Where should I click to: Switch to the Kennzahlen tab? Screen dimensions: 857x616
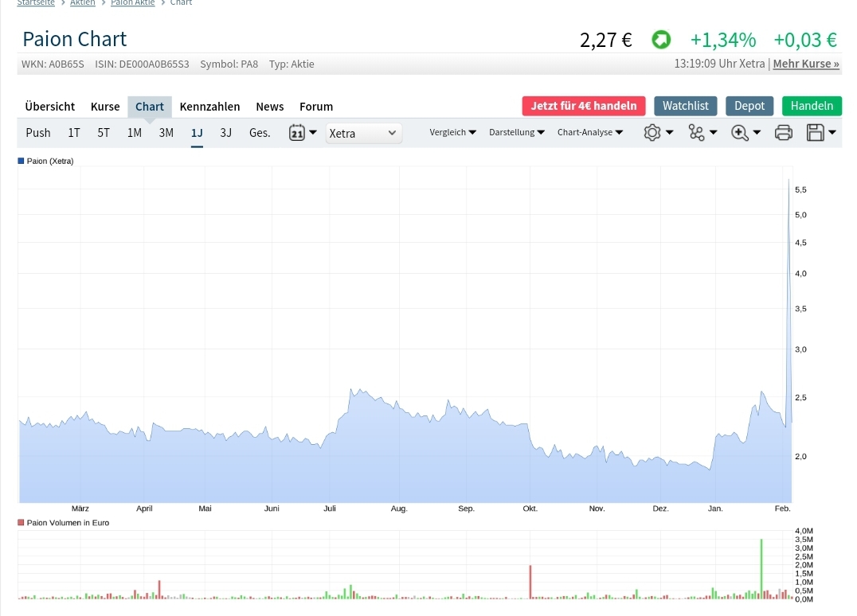[x=210, y=107]
